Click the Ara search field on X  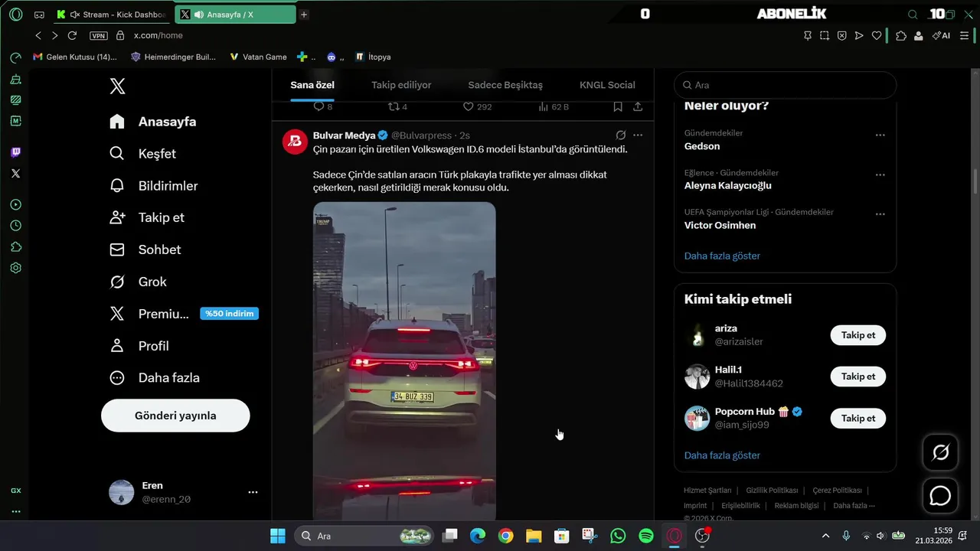click(x=785, y=85)
